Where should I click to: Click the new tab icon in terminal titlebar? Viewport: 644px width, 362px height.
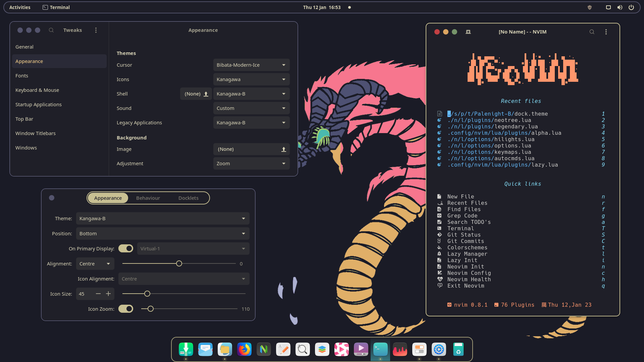point(468,32)
